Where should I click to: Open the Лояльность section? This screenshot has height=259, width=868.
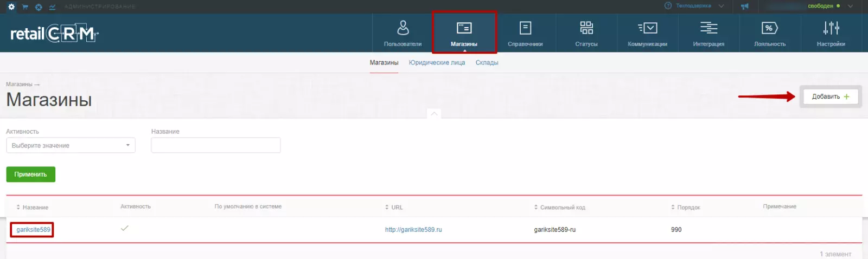[770, 33]
